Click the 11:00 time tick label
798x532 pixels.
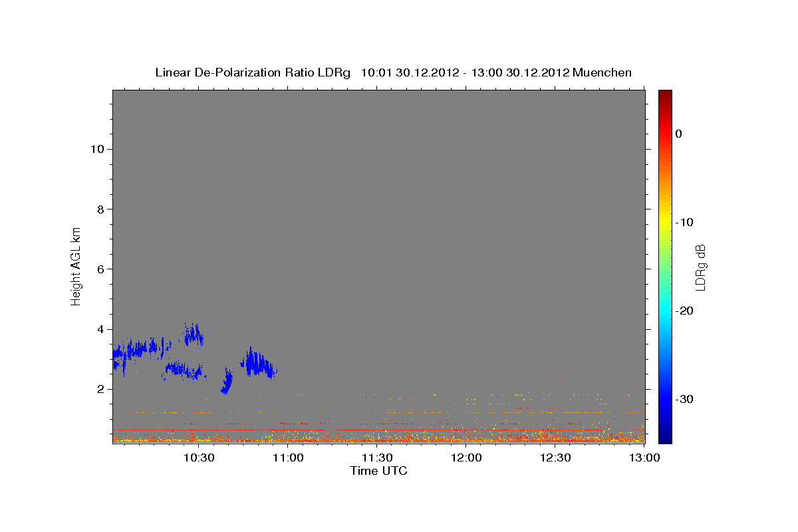tap(289, 458)
